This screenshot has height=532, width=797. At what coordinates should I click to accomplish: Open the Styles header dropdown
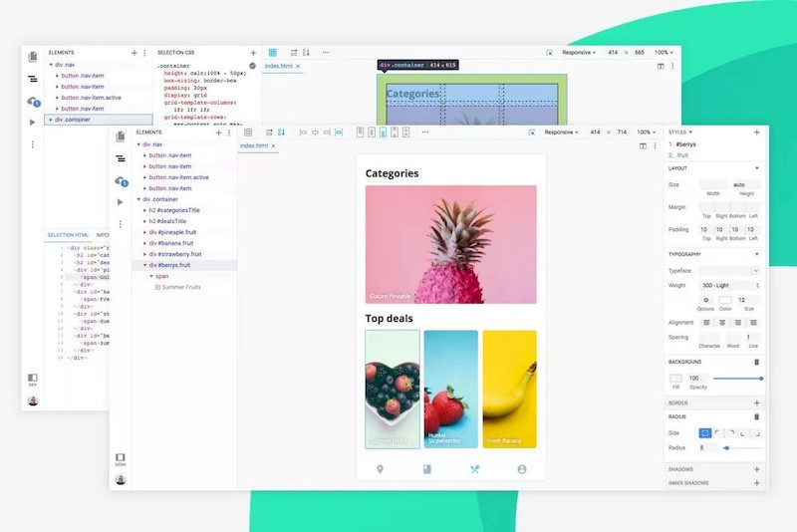680,133
